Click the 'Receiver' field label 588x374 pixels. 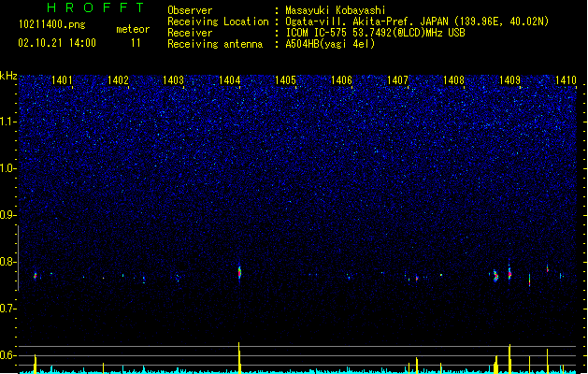(190, 33)
